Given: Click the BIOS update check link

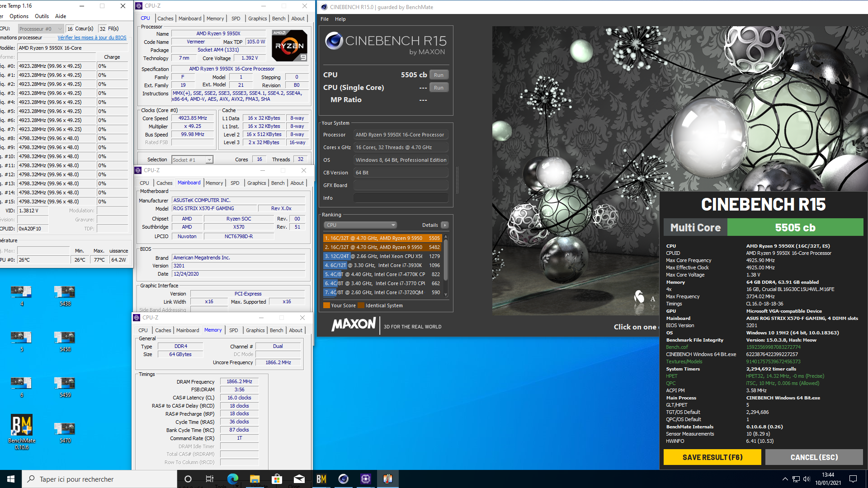Looking at the screenshot, I should point(92,38).
